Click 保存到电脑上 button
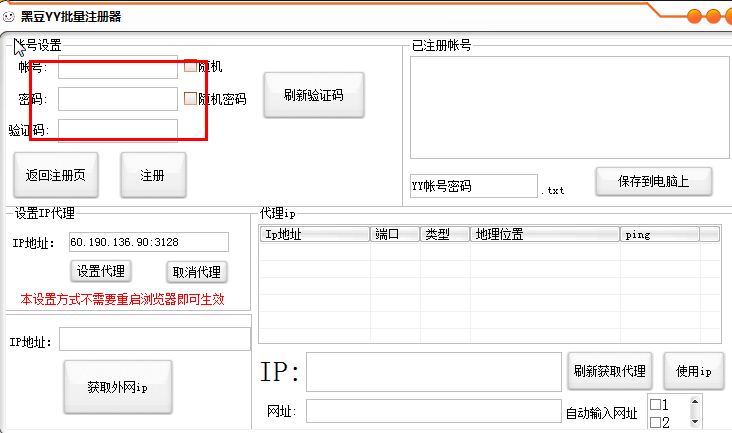 [654, 181]
